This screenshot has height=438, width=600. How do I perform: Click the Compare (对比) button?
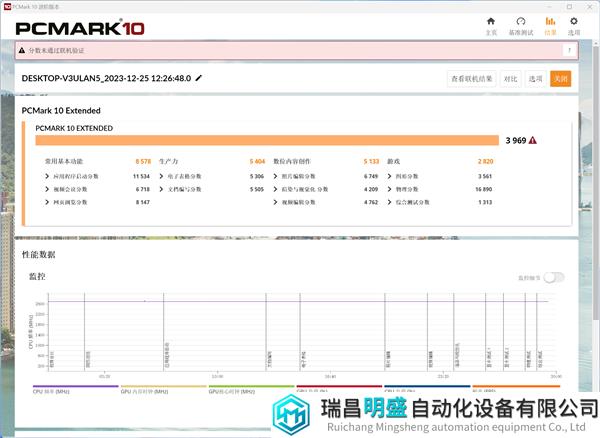510,79
